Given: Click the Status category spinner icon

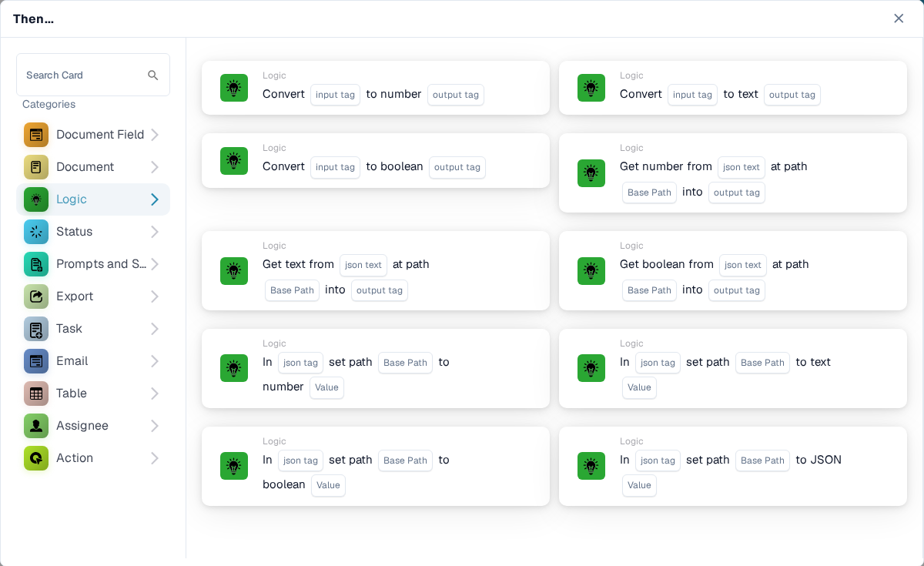Looking at the screenshot, I should [x=36, y=232].
